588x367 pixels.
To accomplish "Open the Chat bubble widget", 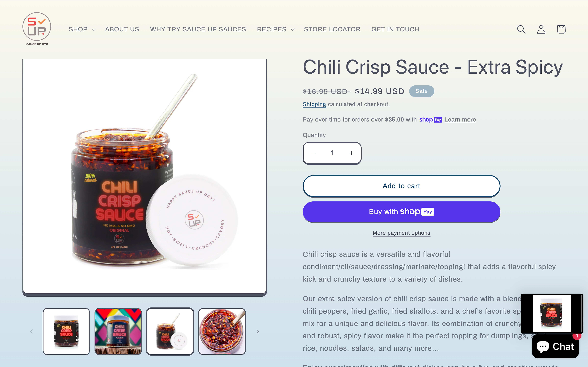I will (x=555, y=346).
